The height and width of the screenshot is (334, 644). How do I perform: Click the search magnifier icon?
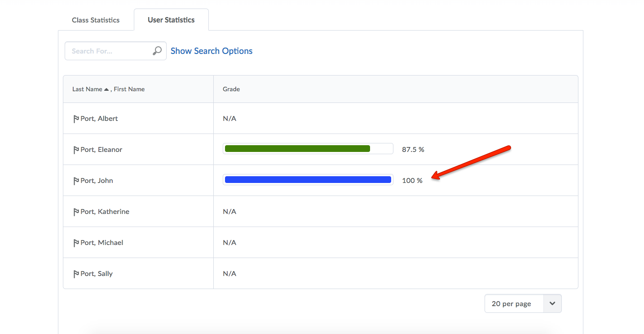(157, 51)
